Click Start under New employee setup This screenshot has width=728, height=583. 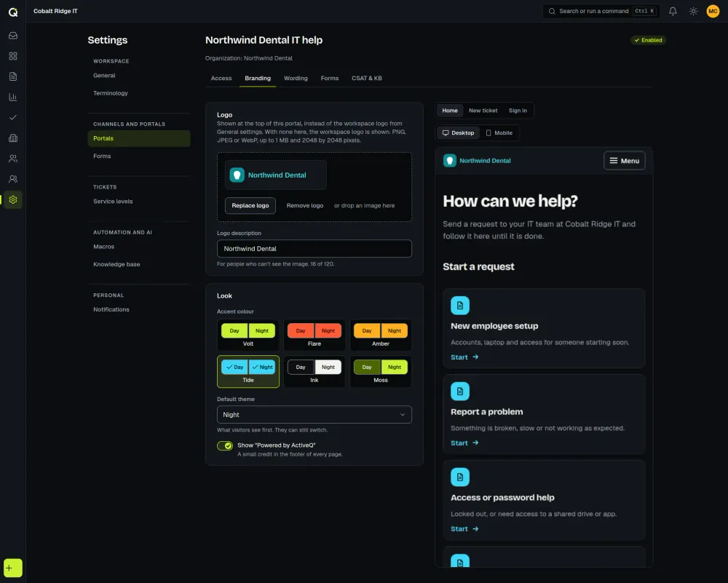tap(464, 357)
